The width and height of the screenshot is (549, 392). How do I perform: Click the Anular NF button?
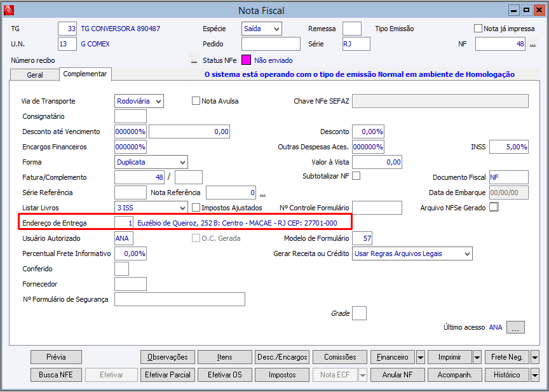[x=397, y=375]
